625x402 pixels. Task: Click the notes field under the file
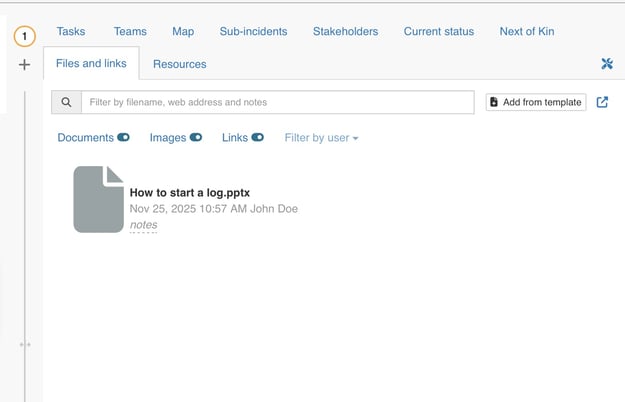click(143, 225)
